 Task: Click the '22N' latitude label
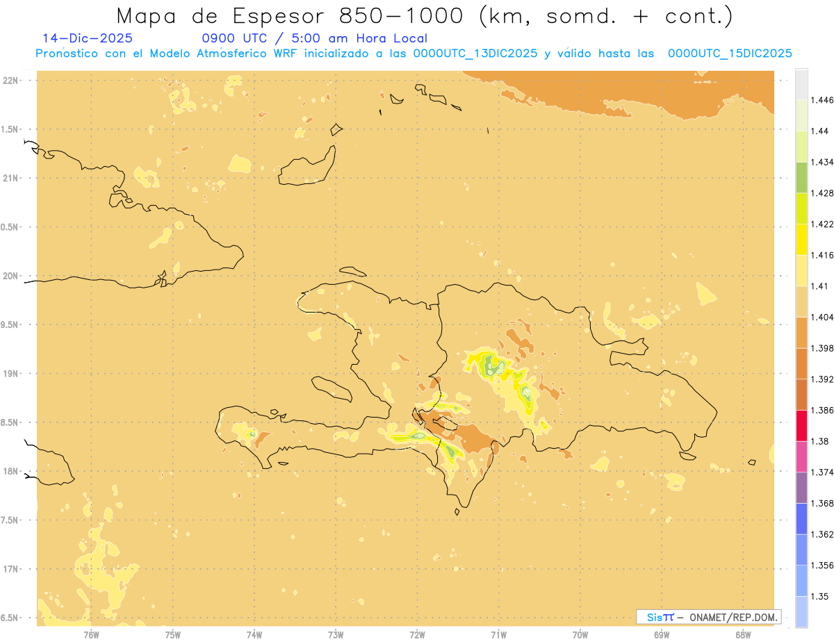pos(11,81)
